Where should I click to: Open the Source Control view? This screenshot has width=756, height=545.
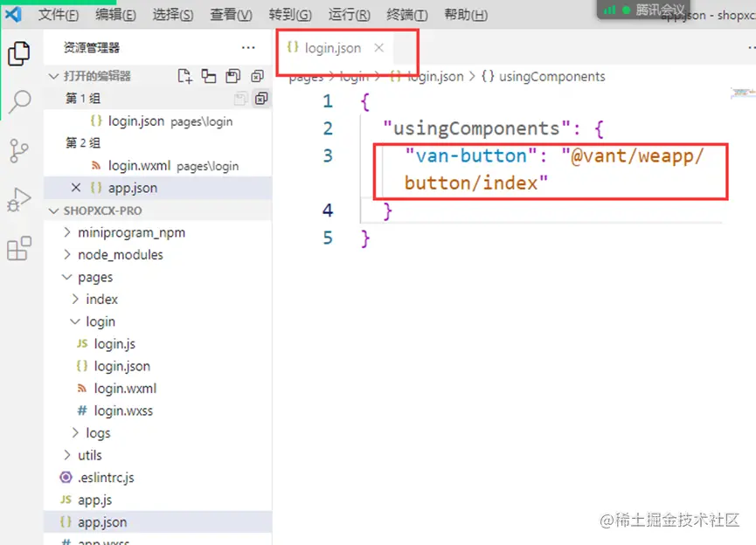coord(19,151)
